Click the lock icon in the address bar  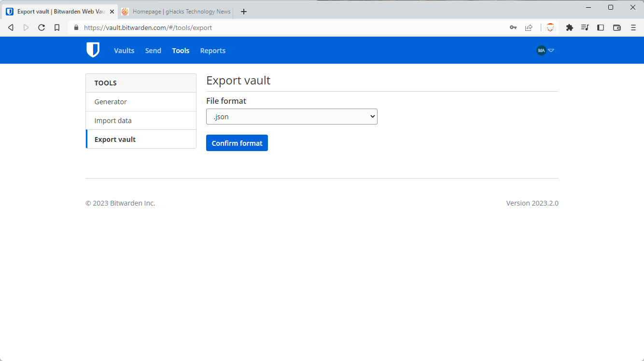76,28
